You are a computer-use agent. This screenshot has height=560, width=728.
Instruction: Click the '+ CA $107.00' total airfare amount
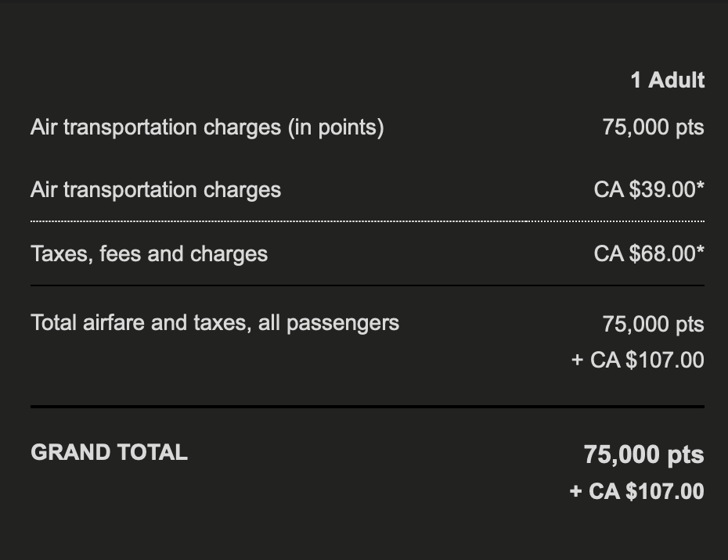point(637,360)
